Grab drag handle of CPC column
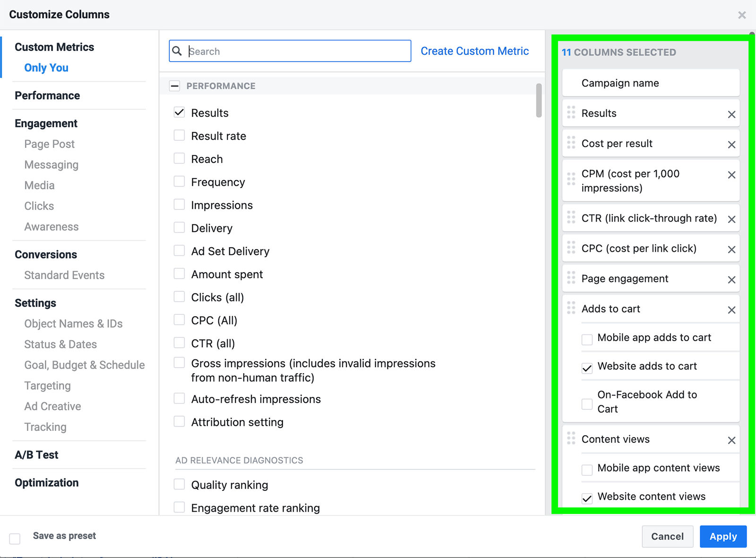This screenshot has width=756, height=558. [x=571, y=248]
